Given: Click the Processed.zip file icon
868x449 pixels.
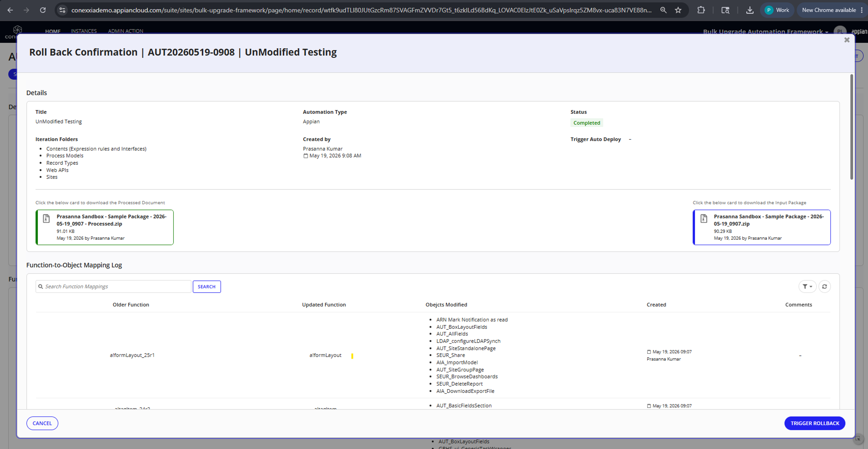Looking at the screenshot, I should (46, 218).
